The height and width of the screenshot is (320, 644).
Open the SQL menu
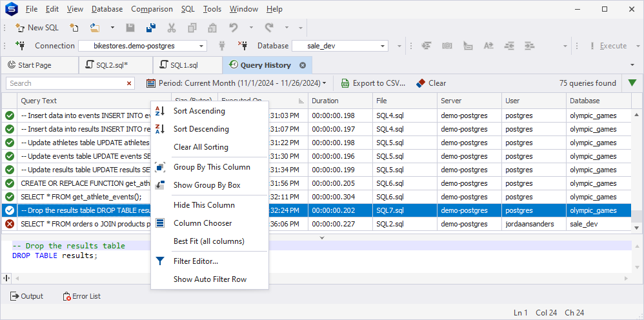(x=188, y=8)
